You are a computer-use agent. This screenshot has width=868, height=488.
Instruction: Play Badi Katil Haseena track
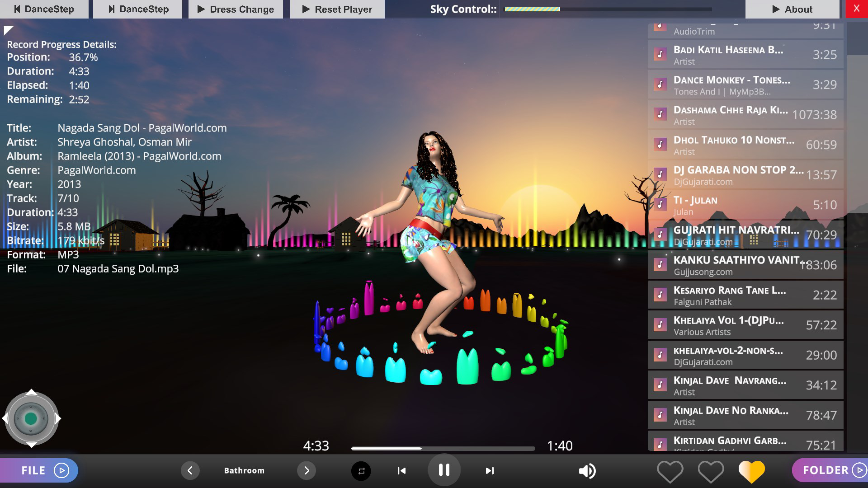745,55
